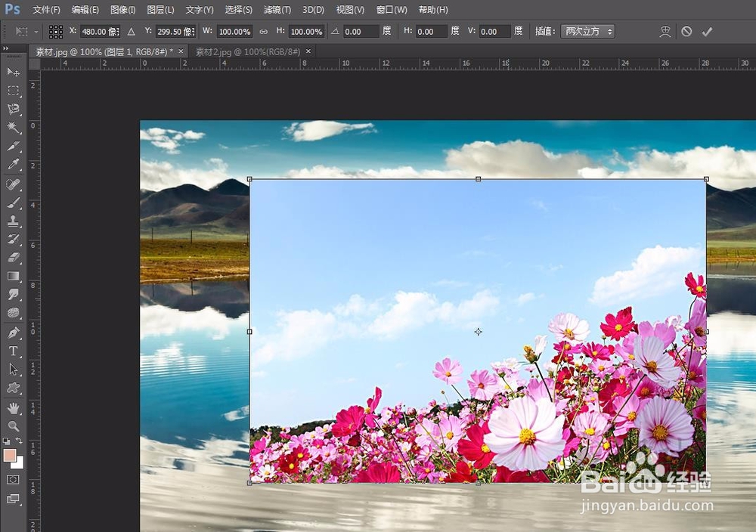Screen dimensions: 756x532
Task: Swap foreground and background colors
Action: click(19, 441)
